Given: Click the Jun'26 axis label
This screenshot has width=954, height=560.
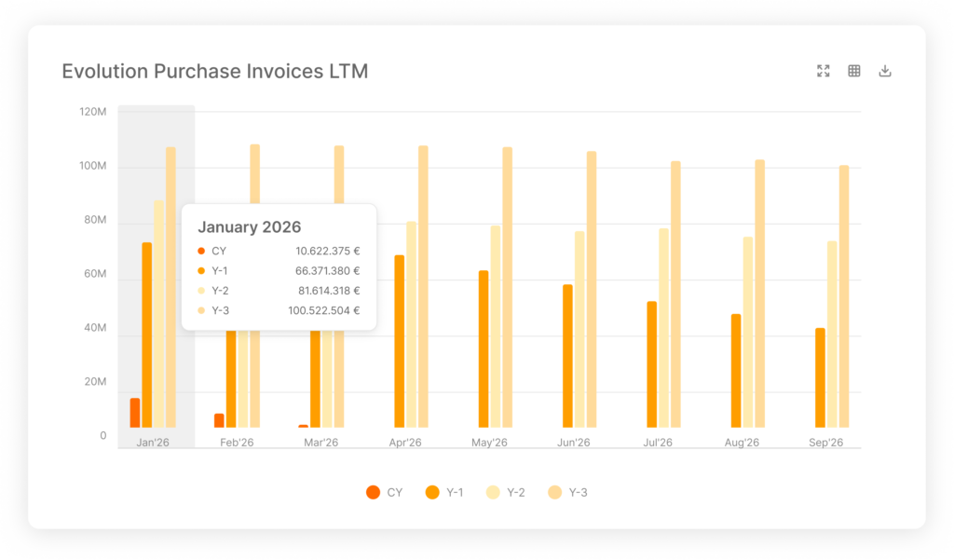Looking at the screenshot, I should tap(574, 443).
